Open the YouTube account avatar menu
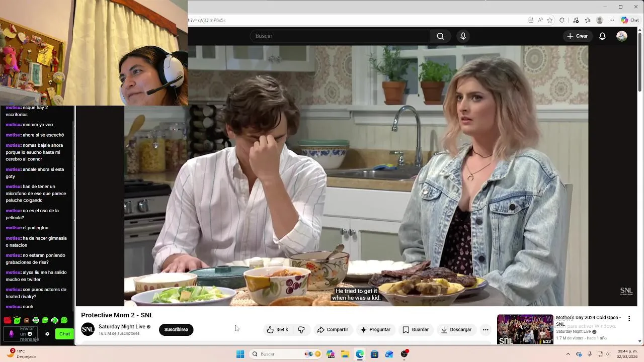The height and width of the screenshot is (362, 644). [622, 36]
